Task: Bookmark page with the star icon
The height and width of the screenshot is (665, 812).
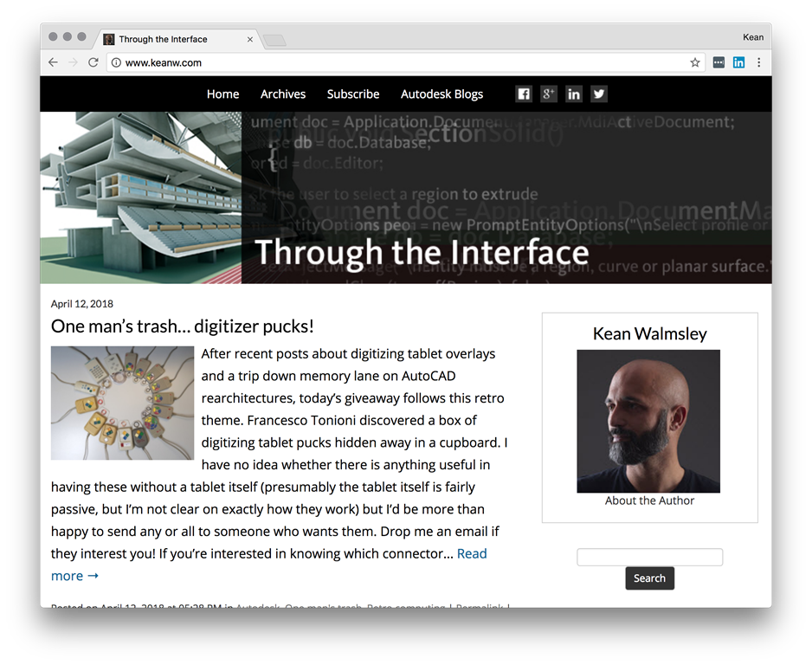Action: click(694, 62)
